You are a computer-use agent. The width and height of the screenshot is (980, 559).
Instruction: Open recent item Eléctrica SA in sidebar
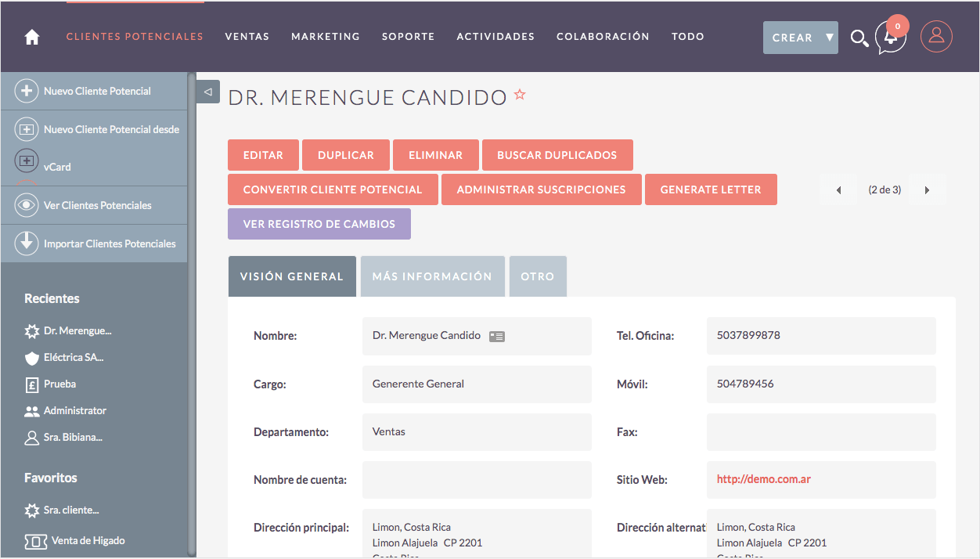click(x=74, y=357)
